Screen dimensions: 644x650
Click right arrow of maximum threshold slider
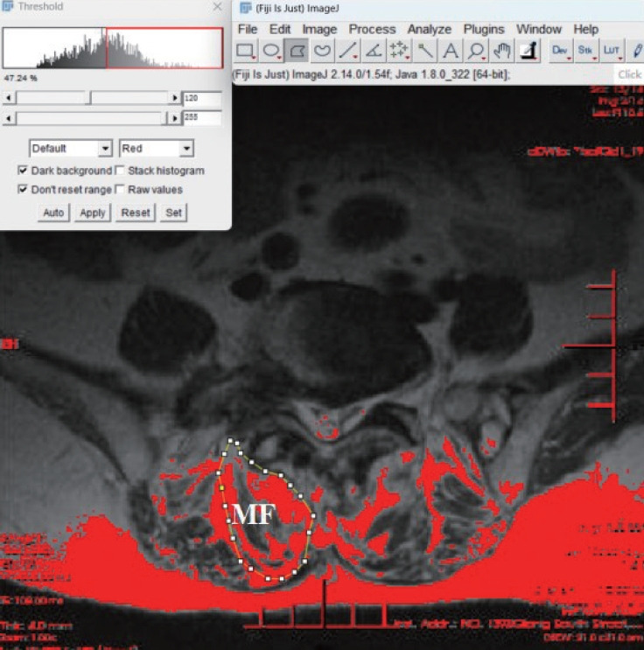[175, 118]
